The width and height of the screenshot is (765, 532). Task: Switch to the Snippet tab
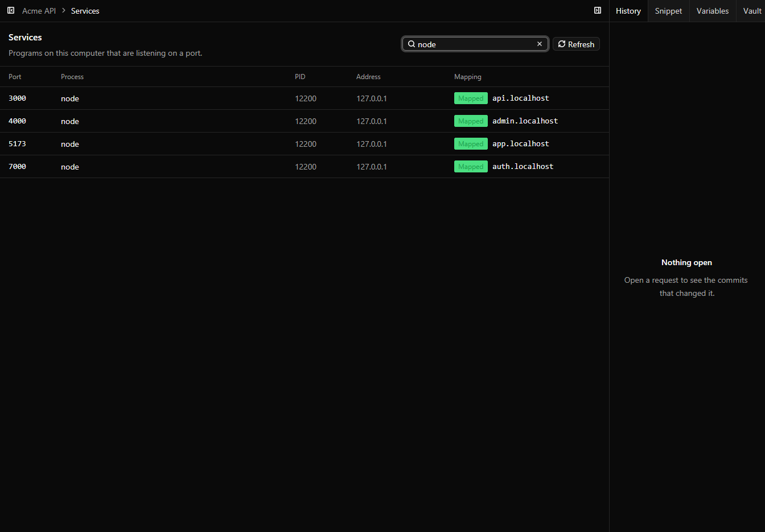click(668, 11)
